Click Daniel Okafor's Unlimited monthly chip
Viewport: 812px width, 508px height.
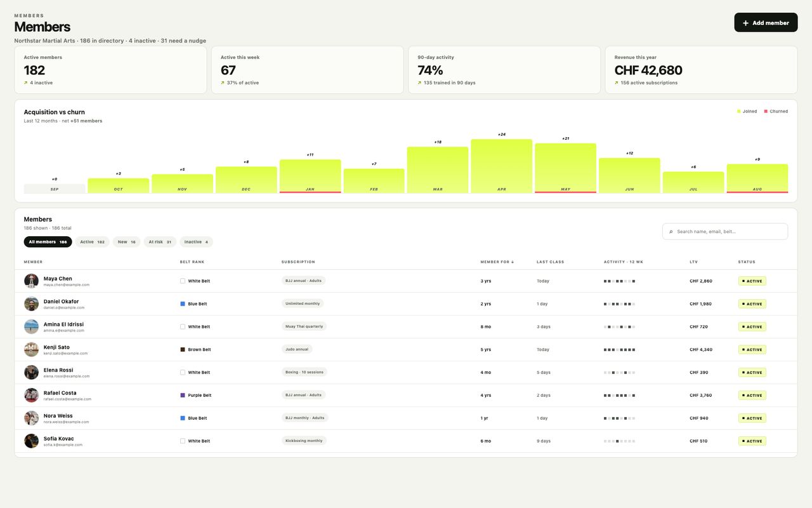tap(303, 304)
